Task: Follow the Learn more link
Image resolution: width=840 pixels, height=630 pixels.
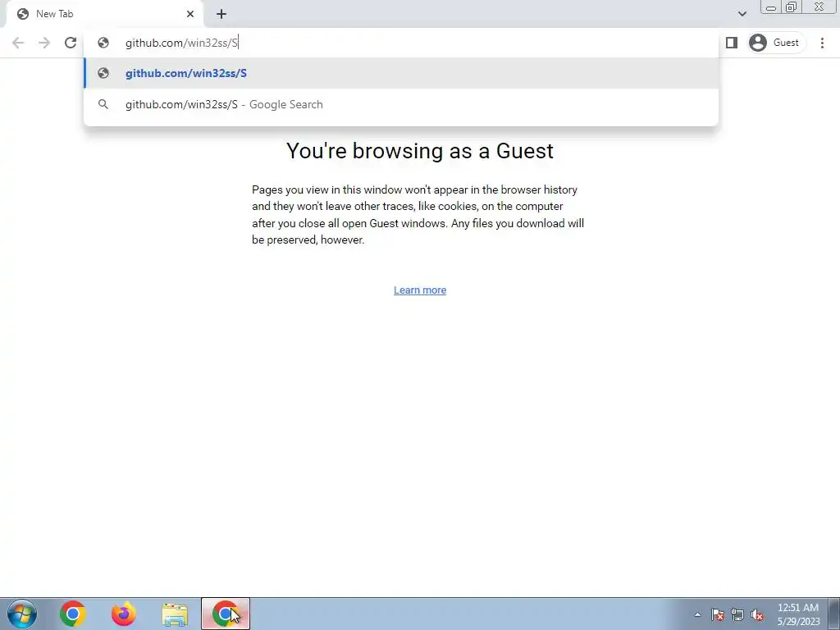Action: [420, 290]
